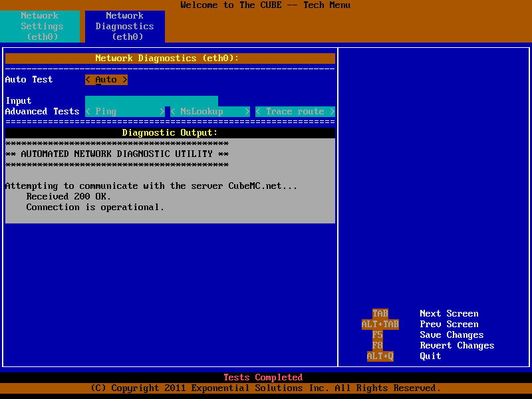
Task: Click the TAB key hint
Action: point(380,313)
